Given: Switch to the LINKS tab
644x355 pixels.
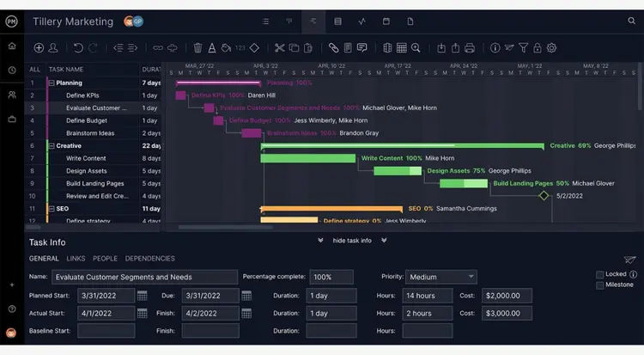Looking at the screenshot, I should click(76, 259).
